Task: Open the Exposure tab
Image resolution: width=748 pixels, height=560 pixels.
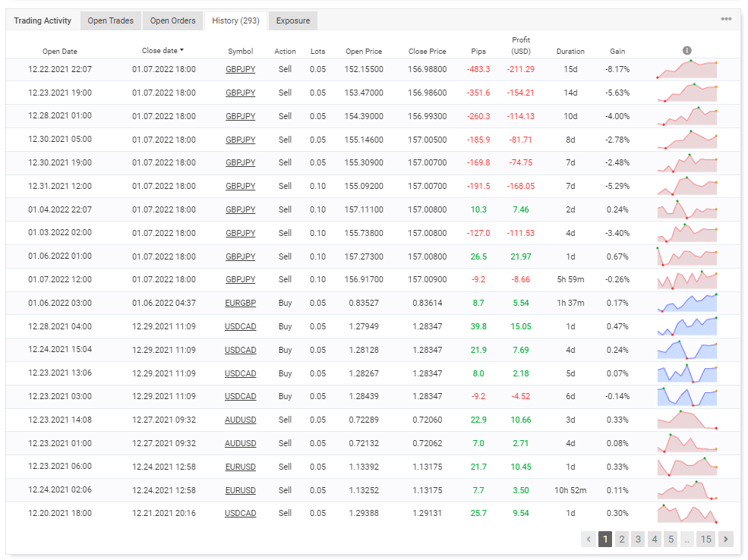Action: tap(293, 20)
